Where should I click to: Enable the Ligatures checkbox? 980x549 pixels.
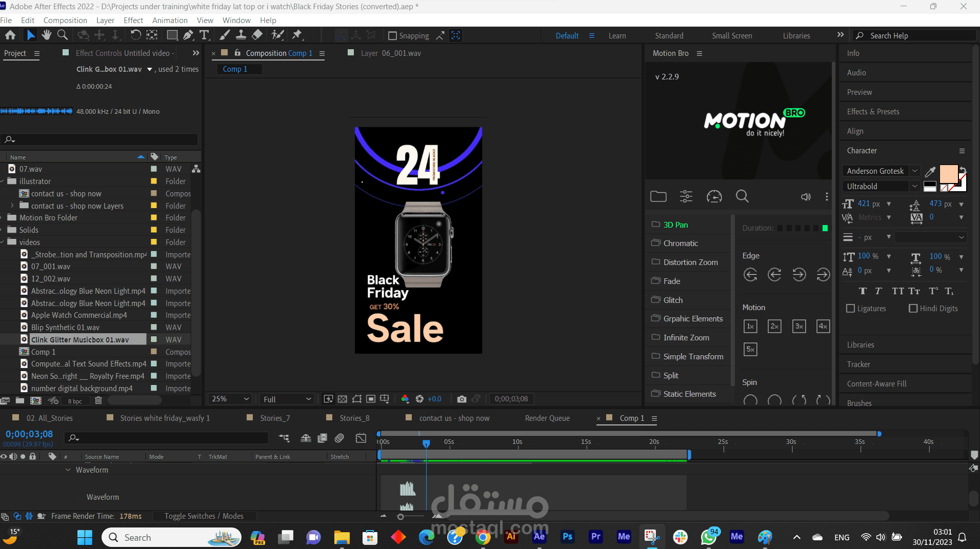[851, 308]
